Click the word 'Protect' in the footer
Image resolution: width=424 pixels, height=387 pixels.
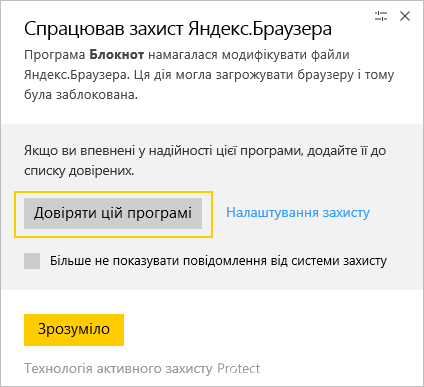click(x=239, y=369)
